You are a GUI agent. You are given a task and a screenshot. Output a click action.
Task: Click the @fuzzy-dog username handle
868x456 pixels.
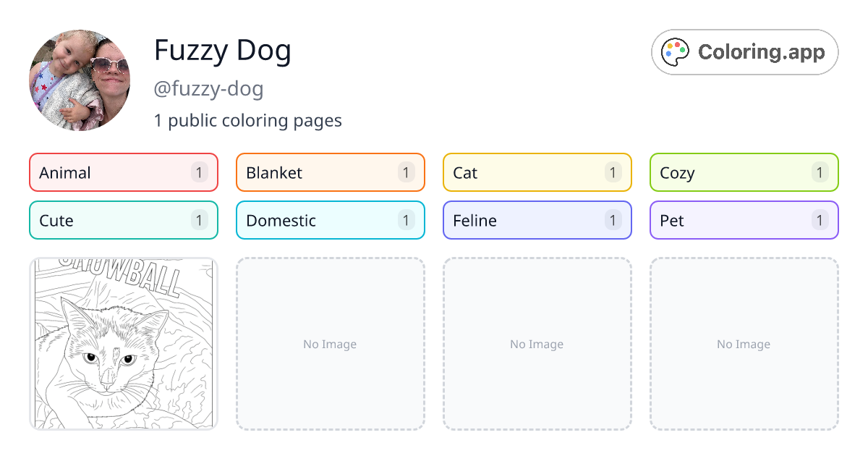pyautogui.click(x=208, y=89)
